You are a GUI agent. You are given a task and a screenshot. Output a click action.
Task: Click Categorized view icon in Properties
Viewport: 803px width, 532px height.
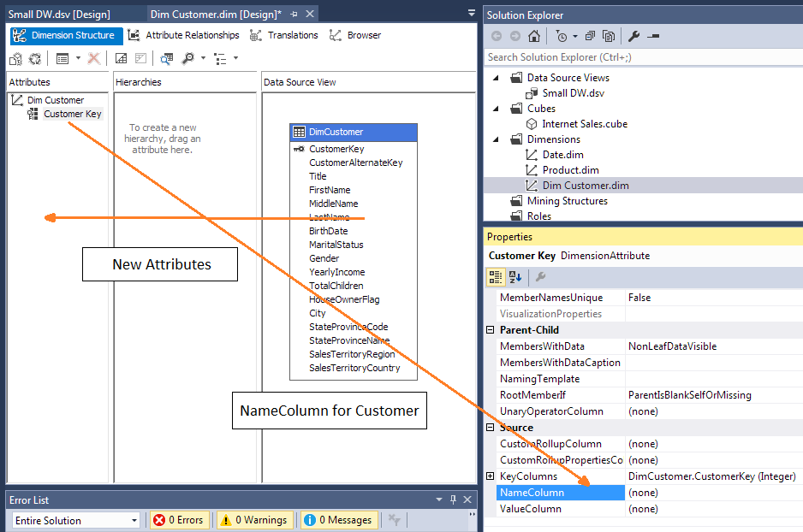click(495, 277)
